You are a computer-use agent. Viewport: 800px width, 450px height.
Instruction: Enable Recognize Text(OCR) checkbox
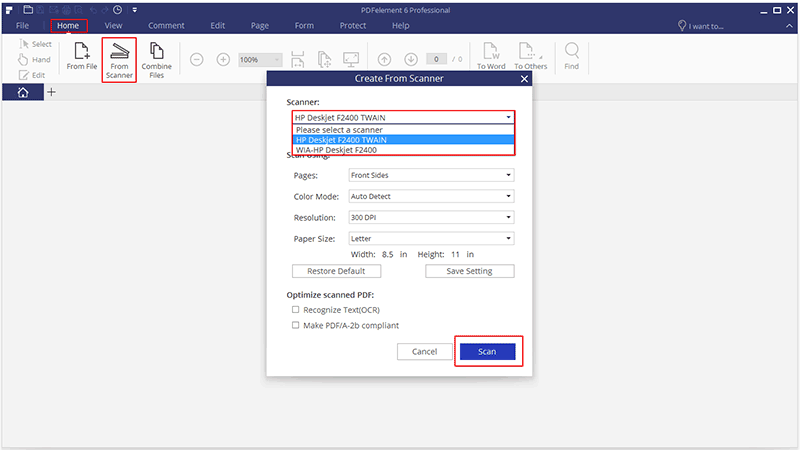(x=295, y=310)
